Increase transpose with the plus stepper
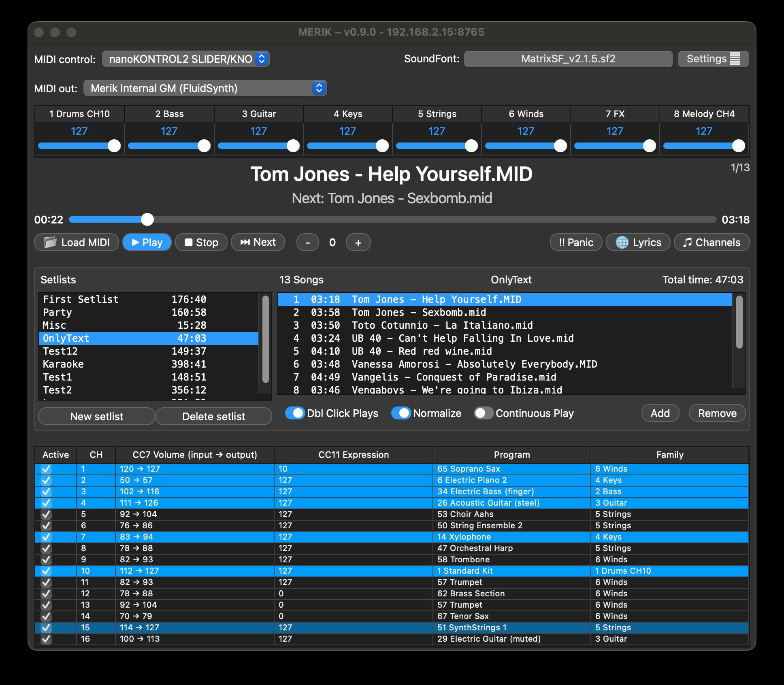 point(358,242)
